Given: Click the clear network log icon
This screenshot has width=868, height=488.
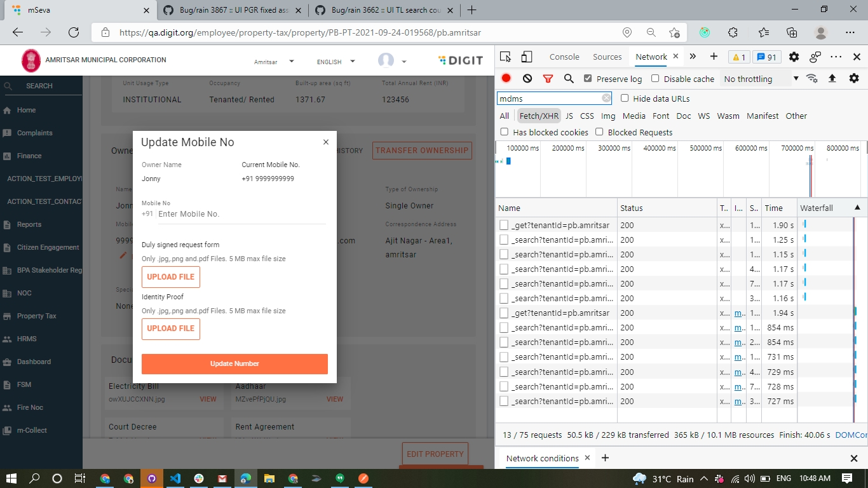Looking at the screenshot, I should click(527, 78).
